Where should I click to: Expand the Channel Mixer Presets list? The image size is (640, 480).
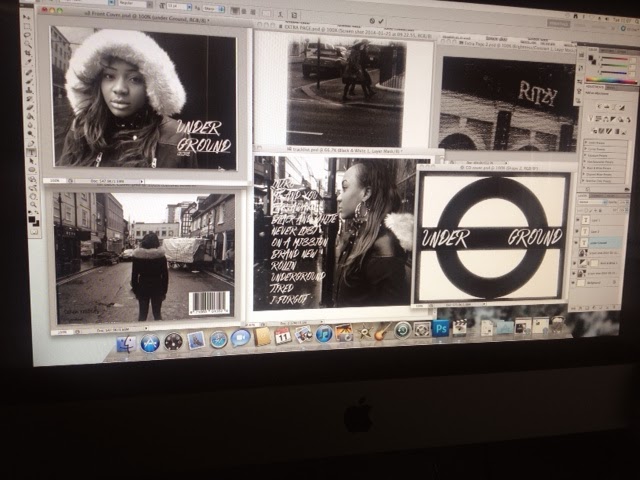pos(584,174)
